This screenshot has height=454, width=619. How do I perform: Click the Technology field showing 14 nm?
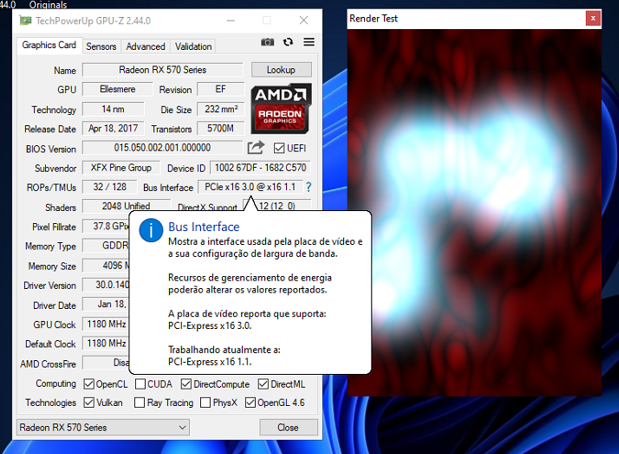point(113,109)
